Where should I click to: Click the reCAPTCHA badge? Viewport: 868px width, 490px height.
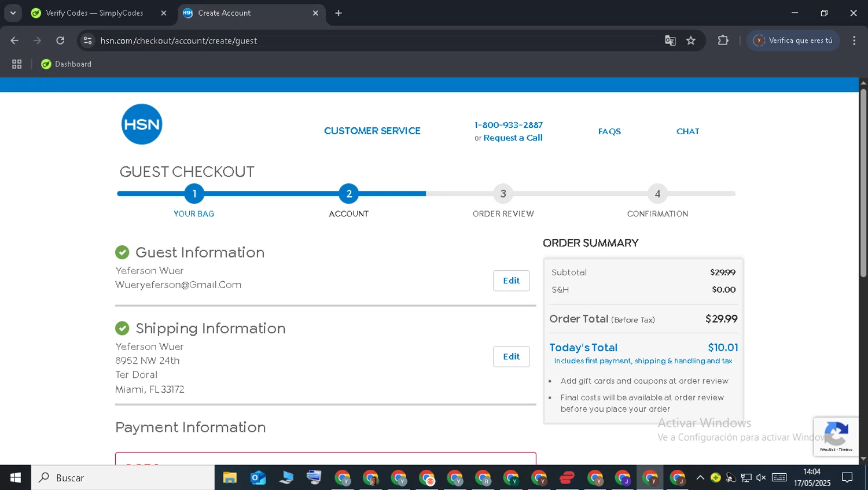[x=836, y=436]
